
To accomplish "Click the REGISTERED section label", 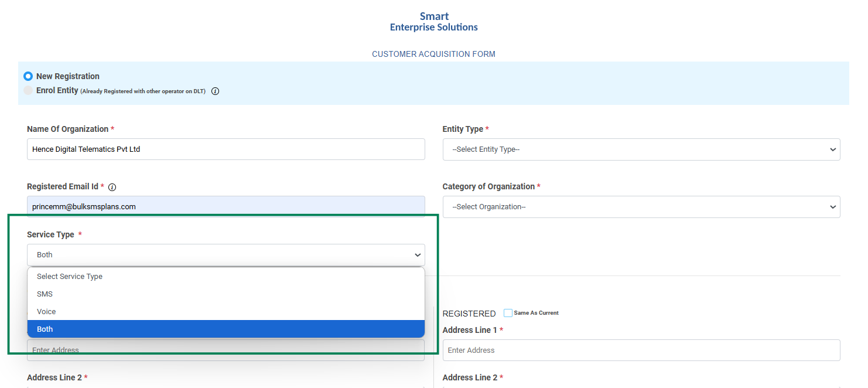I will 469,314.
